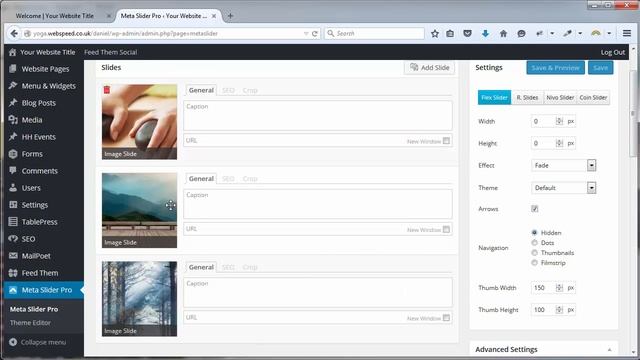Click the Add Slide button

pos(429,67)
